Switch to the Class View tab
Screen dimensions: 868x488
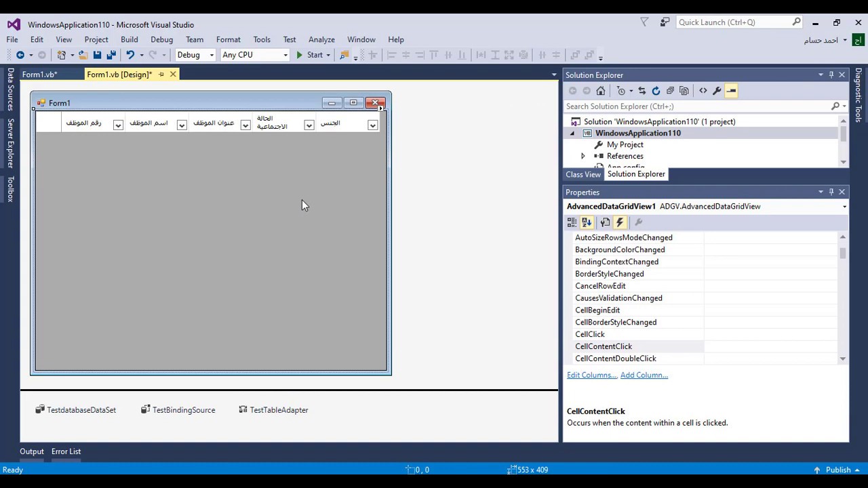(583, 174)
